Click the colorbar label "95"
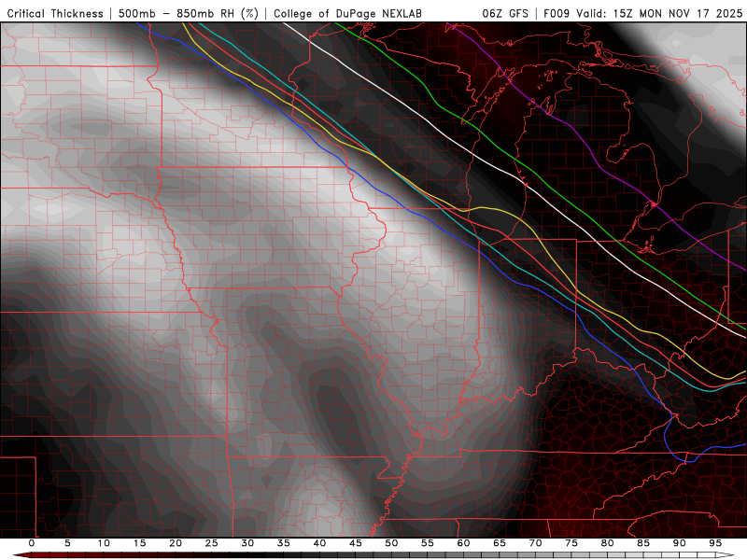Viewport: 747px width, 560px height. point(715,543)
